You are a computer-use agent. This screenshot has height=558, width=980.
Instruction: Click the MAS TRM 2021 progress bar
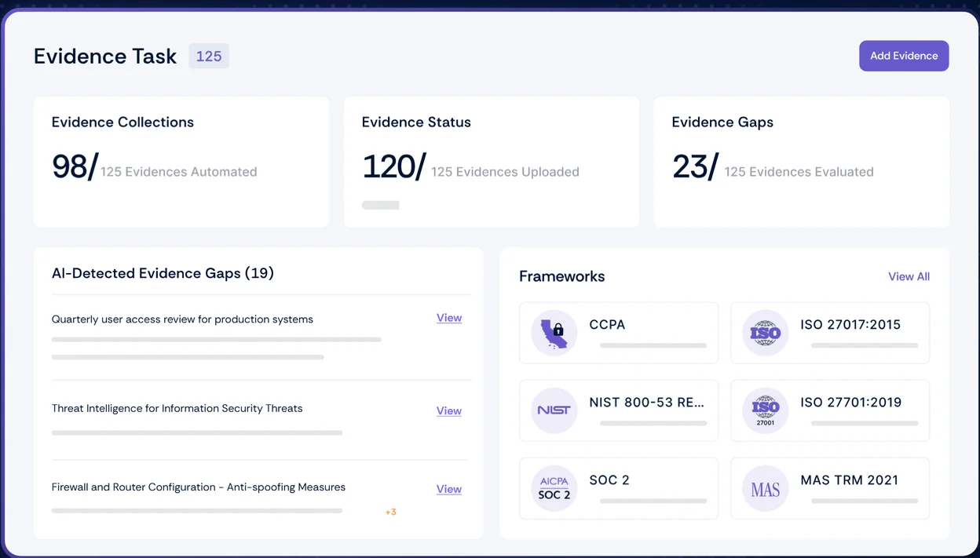[865, 501]
